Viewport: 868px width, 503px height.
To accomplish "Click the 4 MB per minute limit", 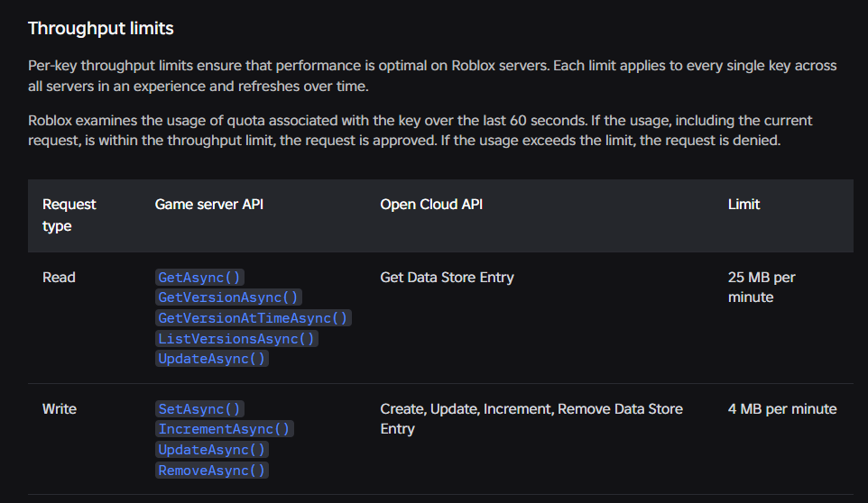I will tap(782, 409).
